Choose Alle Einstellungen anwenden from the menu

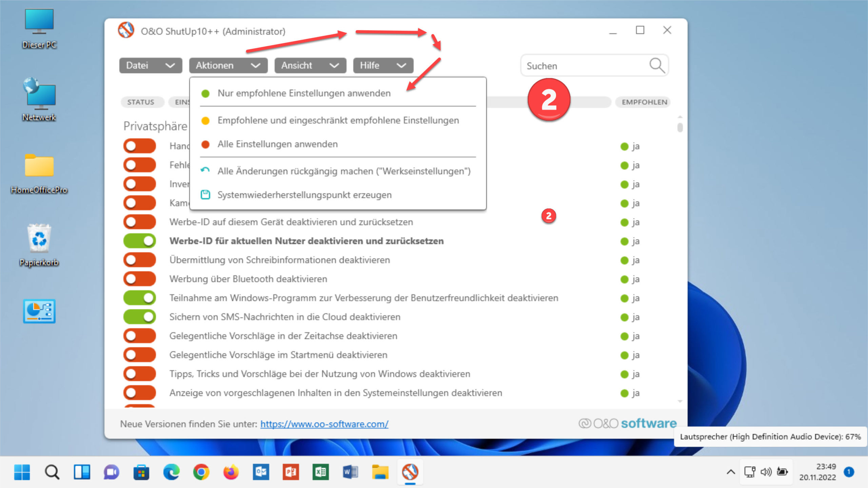tap(277, 144)
